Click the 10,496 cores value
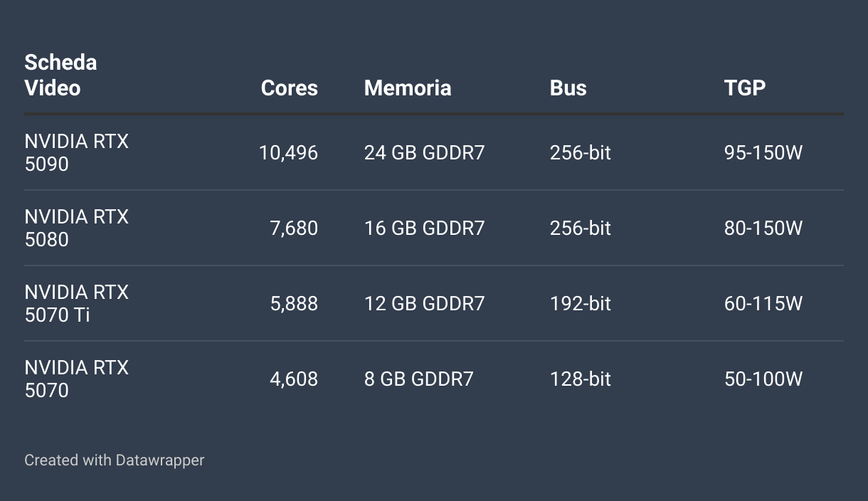 [x=288, y=152]
